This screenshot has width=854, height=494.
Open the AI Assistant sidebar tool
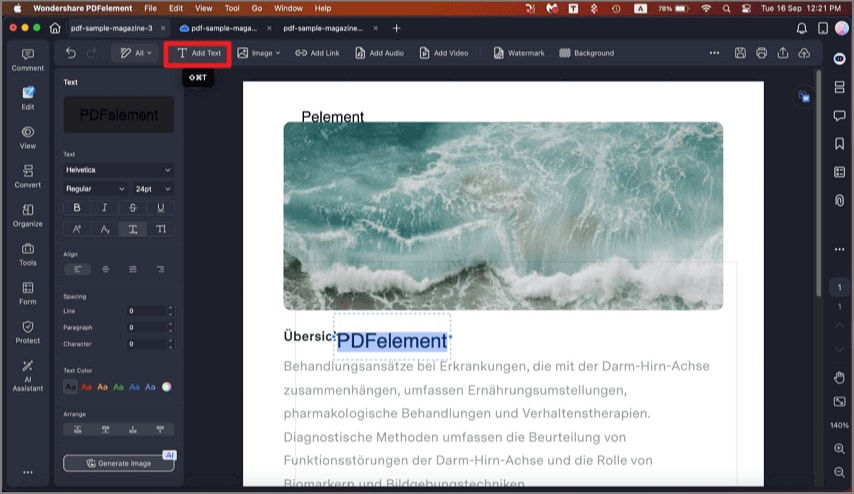coord(28,376)
